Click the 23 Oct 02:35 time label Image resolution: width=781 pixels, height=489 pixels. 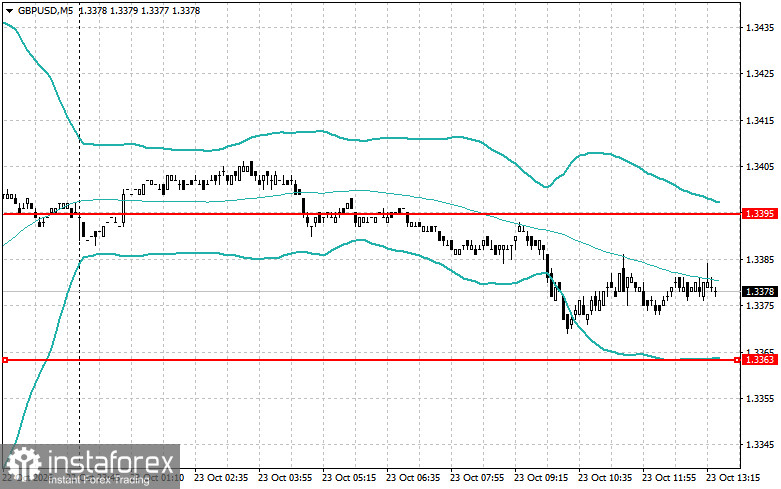pos(221,478)
